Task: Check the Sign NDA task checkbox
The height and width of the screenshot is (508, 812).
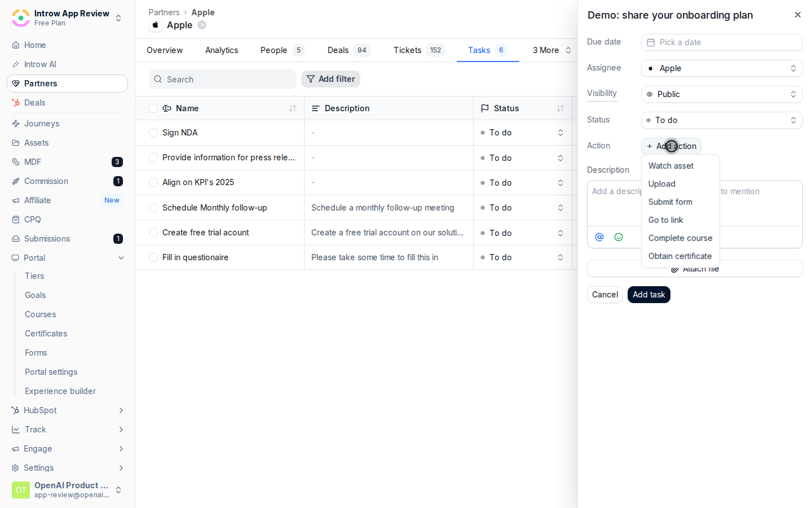Action: tap(153, 133)
